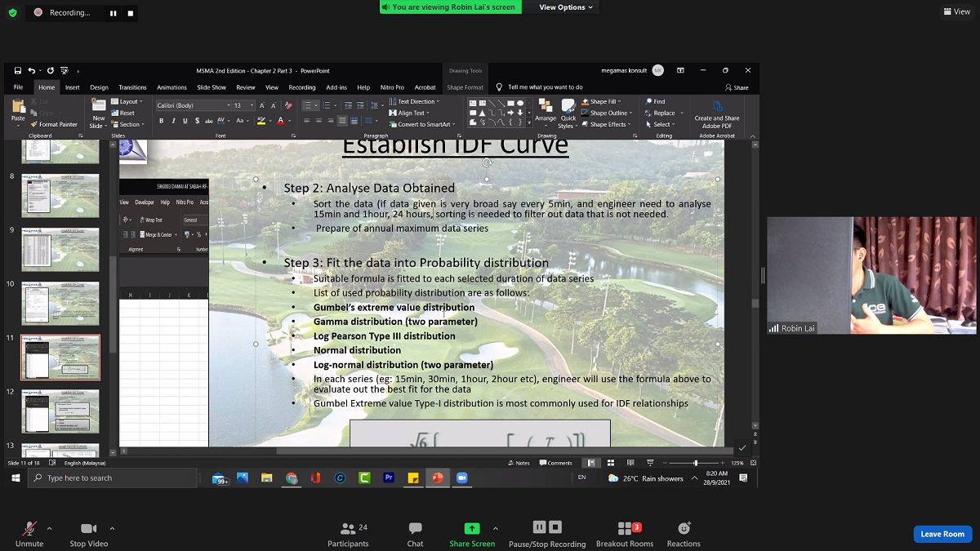Open the Text Direction dropdown
This screenshot has height=551, width=980.
(415, 102)
